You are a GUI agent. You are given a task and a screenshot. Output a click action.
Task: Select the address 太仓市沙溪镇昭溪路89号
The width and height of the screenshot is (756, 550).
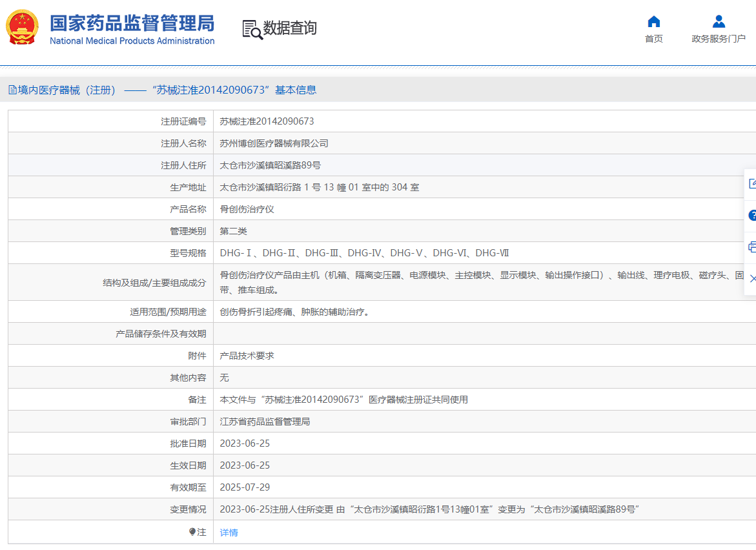coord(270,165)
